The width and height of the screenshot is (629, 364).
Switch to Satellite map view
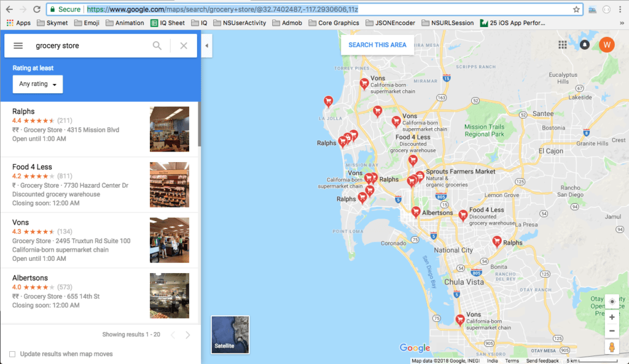230,335
